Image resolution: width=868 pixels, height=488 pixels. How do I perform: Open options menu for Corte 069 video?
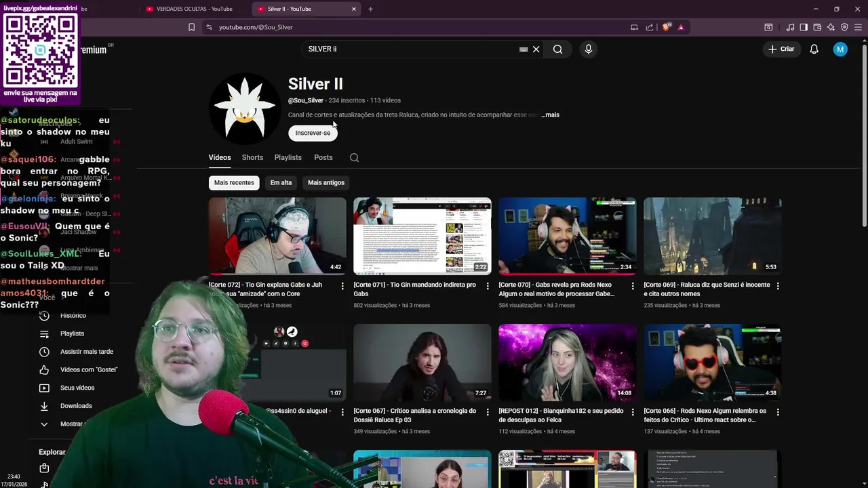(x=778, y=286)
